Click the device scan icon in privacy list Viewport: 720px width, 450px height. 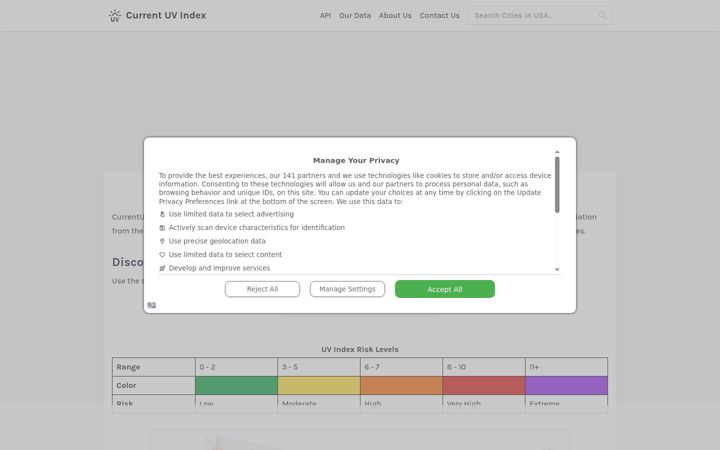coord(162,228)
